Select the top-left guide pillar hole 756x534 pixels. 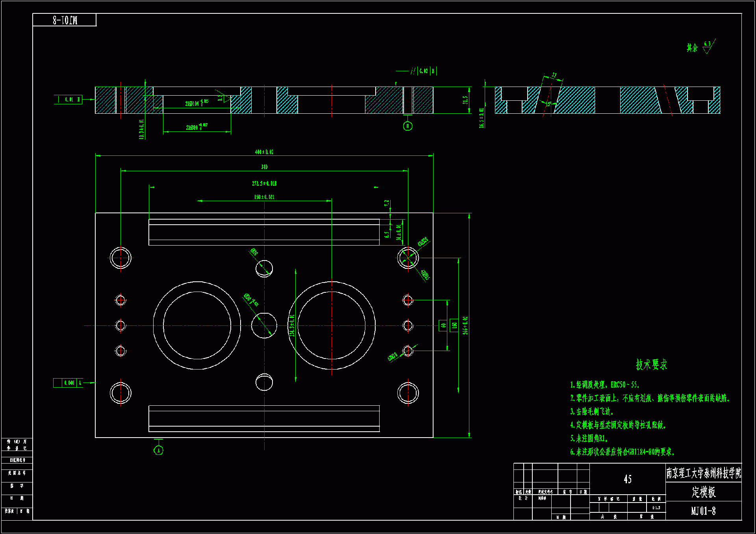pyautogui.click(x=120, y=258)
